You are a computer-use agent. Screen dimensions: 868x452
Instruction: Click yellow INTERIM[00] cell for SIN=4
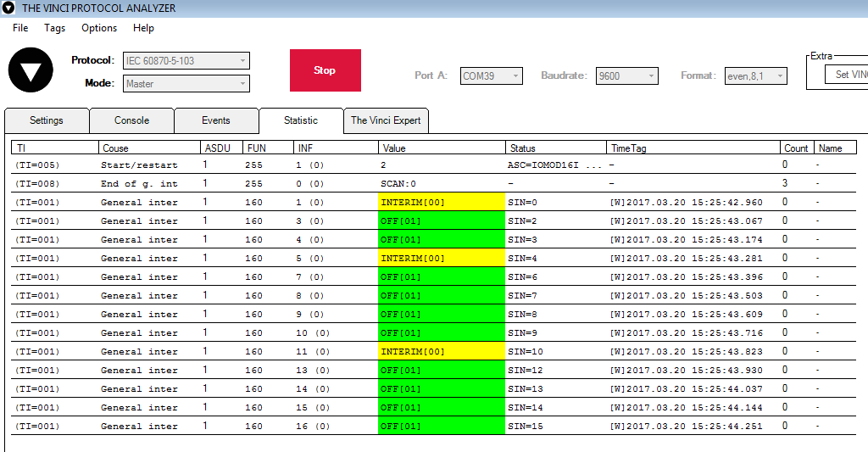(442, 258)
